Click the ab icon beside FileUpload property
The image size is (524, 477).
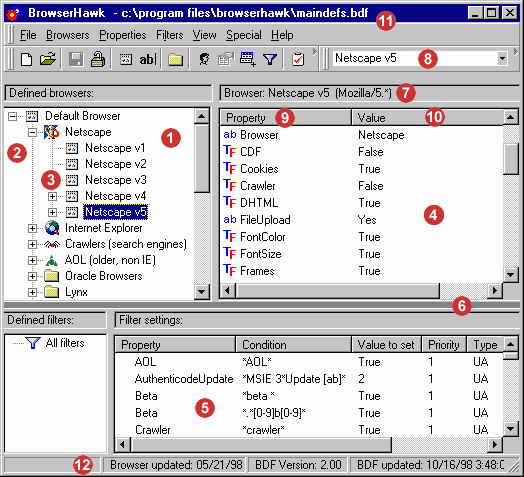tap(230, 220)
